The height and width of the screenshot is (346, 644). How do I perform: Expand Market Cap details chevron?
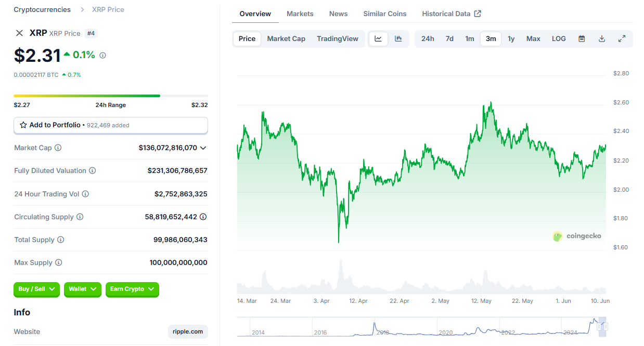pos(203,148)
